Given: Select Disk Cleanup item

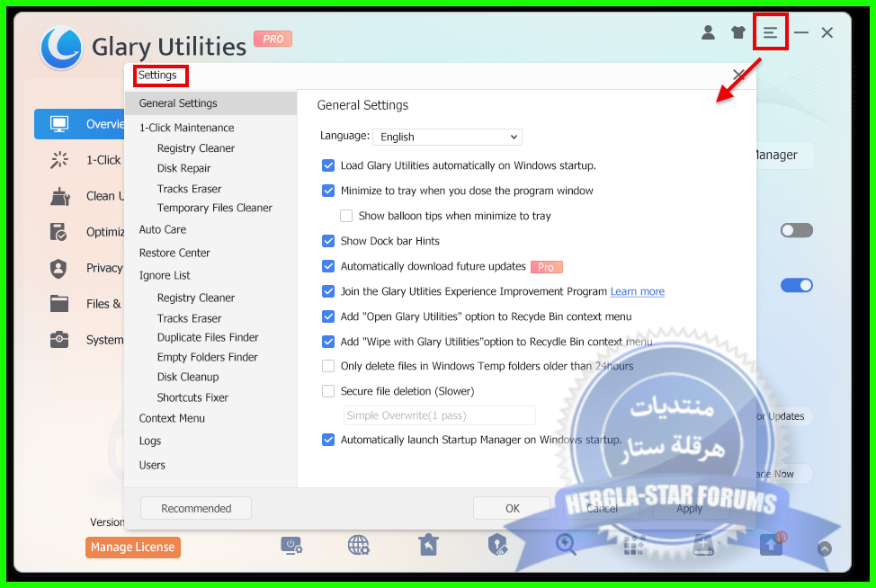Looking at the screenshot, I should click(x=188, y=377).
